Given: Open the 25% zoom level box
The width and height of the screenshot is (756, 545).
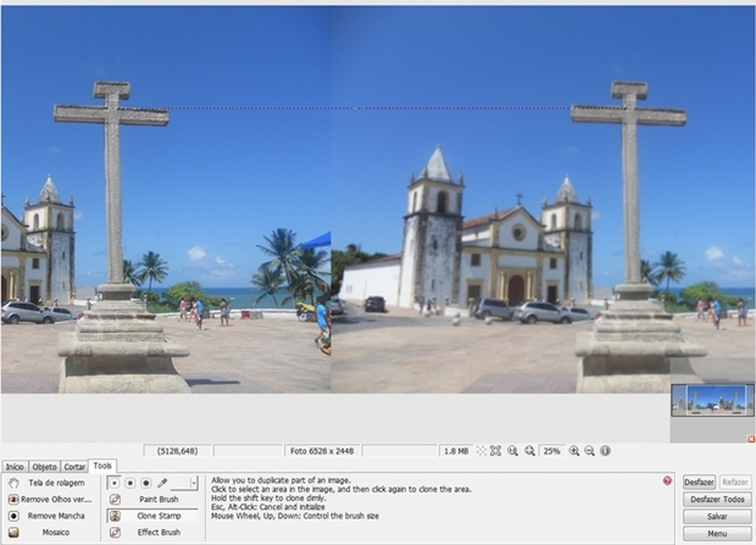Looking at the screenshot, I should coord(551,451).
